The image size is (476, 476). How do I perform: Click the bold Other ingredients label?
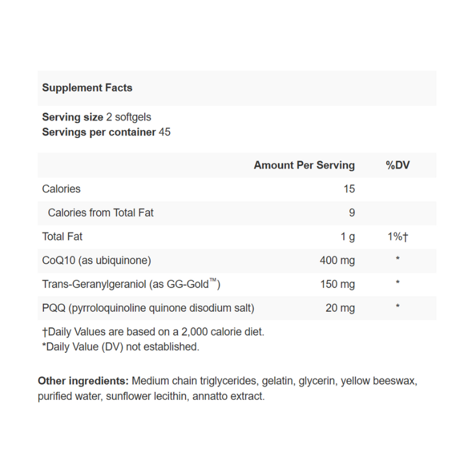coord(83,381)
